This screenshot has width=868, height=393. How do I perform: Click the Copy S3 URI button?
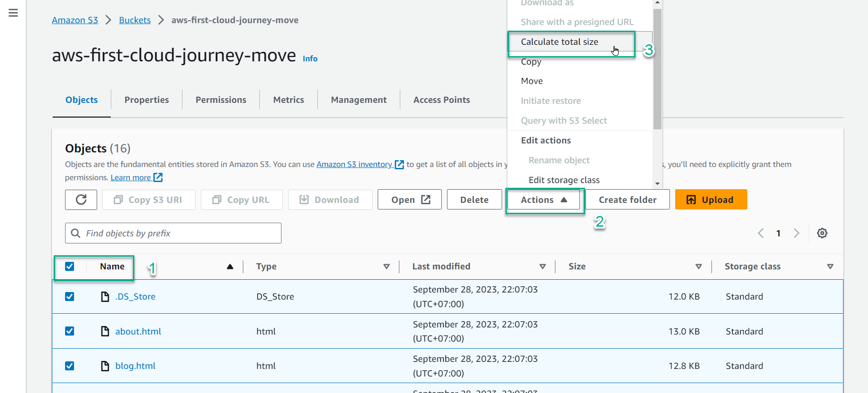pyautogui.click(x=149, y=200)
